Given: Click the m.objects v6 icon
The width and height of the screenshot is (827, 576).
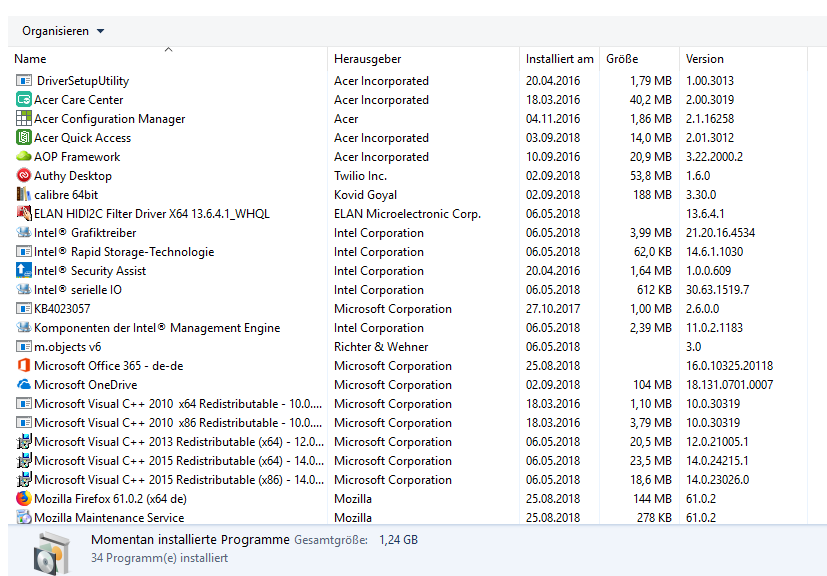Looking at the screenshot, I should coord(24,347).
